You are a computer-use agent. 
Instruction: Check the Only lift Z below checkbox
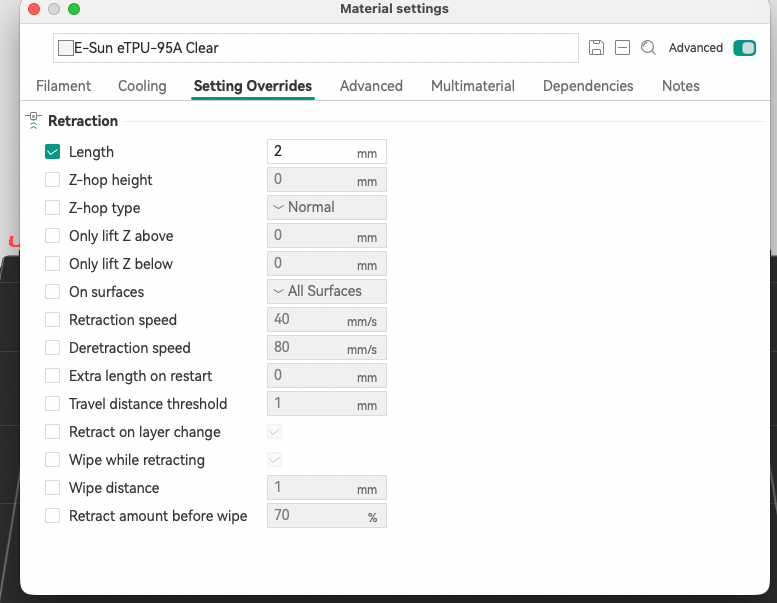tap(52, 264)
